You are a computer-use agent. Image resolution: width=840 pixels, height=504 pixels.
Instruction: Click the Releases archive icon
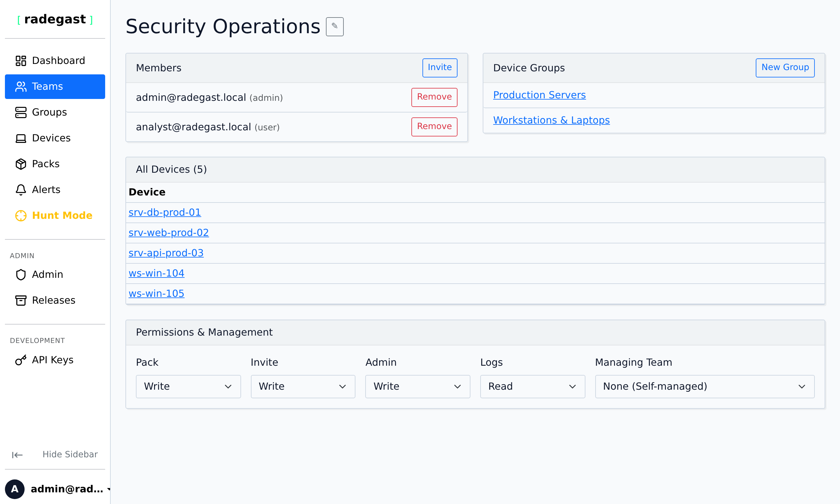(21, 300)
